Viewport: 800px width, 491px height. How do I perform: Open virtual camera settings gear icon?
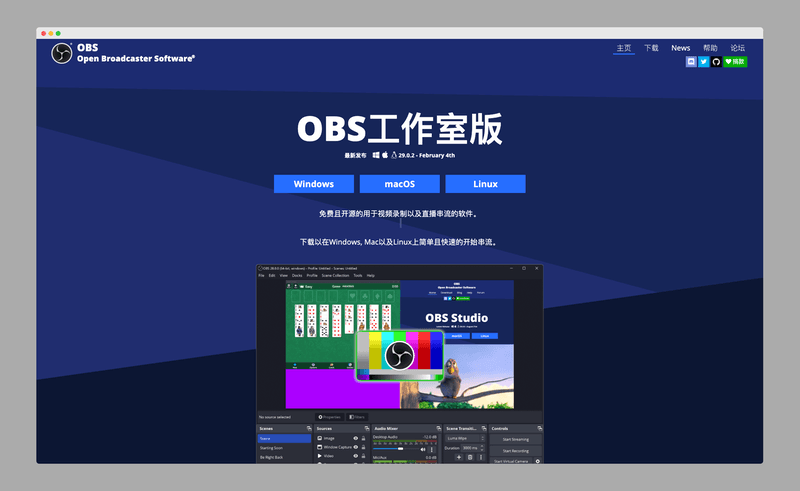pos(537,461)
